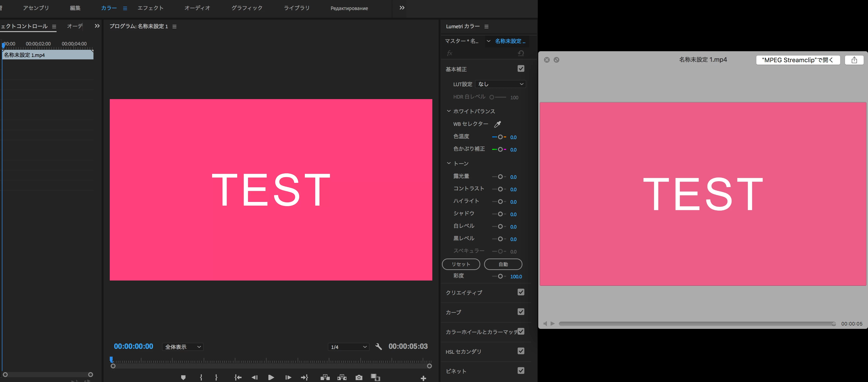Open the Lumetri カラー panel menu icon
The height and width of the screenshot is (382, 868).
pos(486,27)
